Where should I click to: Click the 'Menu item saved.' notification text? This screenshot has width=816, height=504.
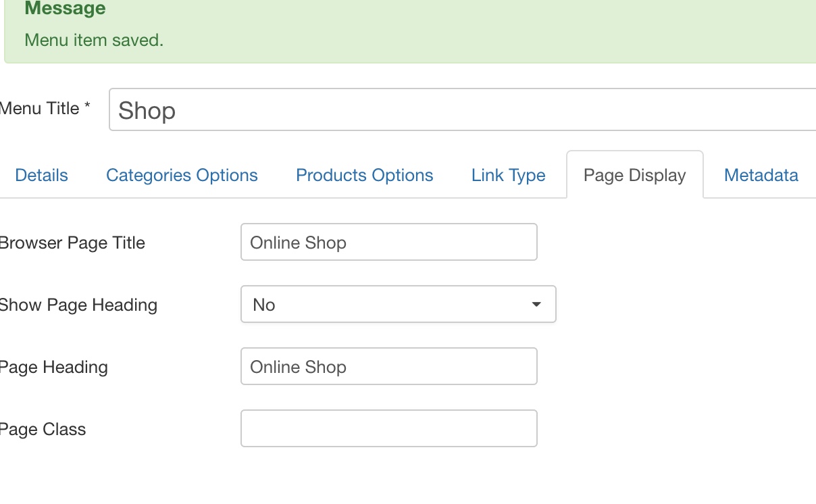(x=94, y=40)
